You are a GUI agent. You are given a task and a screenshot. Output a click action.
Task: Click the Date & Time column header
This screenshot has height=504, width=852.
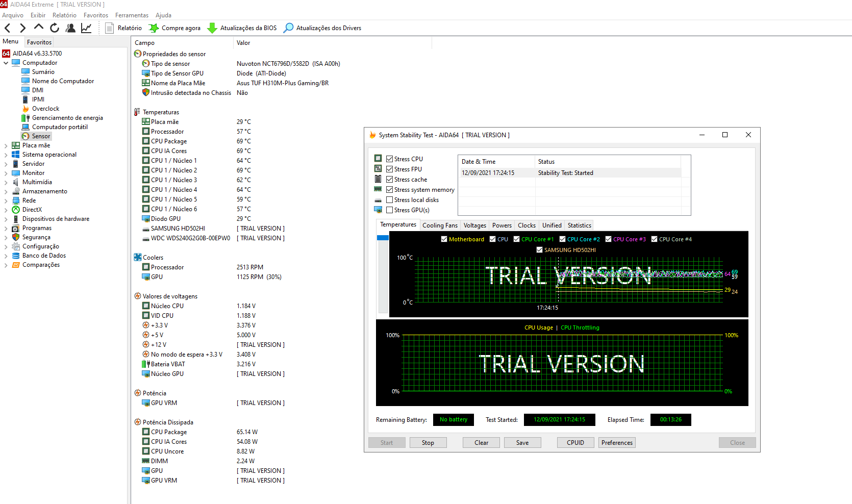[x=496, y=162]
